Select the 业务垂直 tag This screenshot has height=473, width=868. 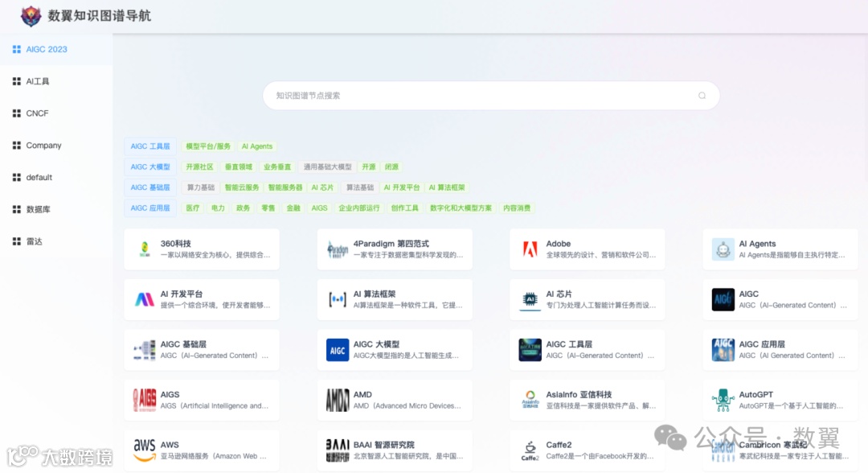[277, 167]
